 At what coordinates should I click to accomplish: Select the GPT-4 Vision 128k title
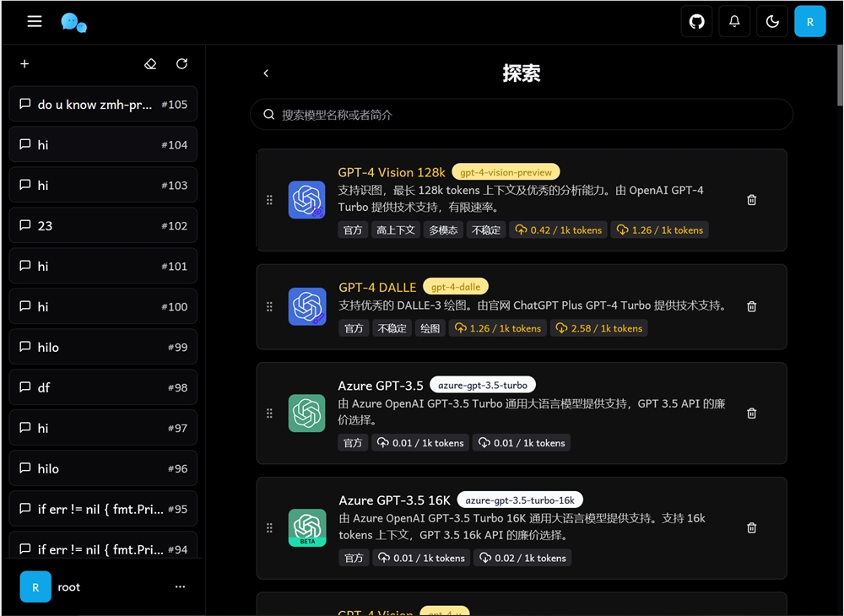point(392,172)
